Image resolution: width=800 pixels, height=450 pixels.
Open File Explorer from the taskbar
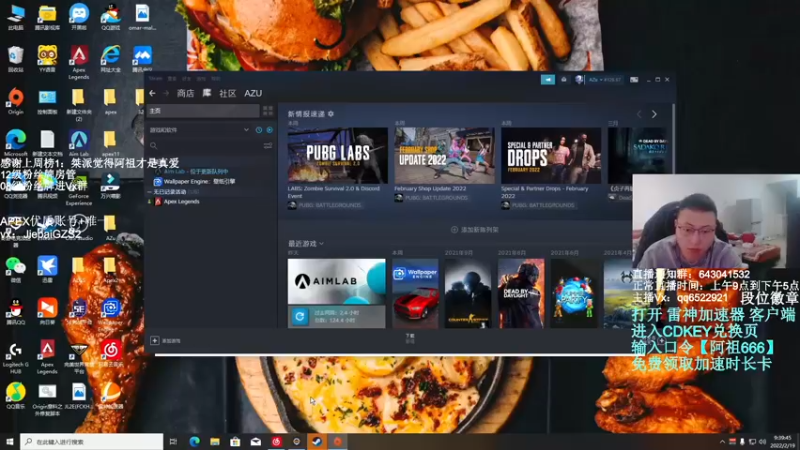215,441
